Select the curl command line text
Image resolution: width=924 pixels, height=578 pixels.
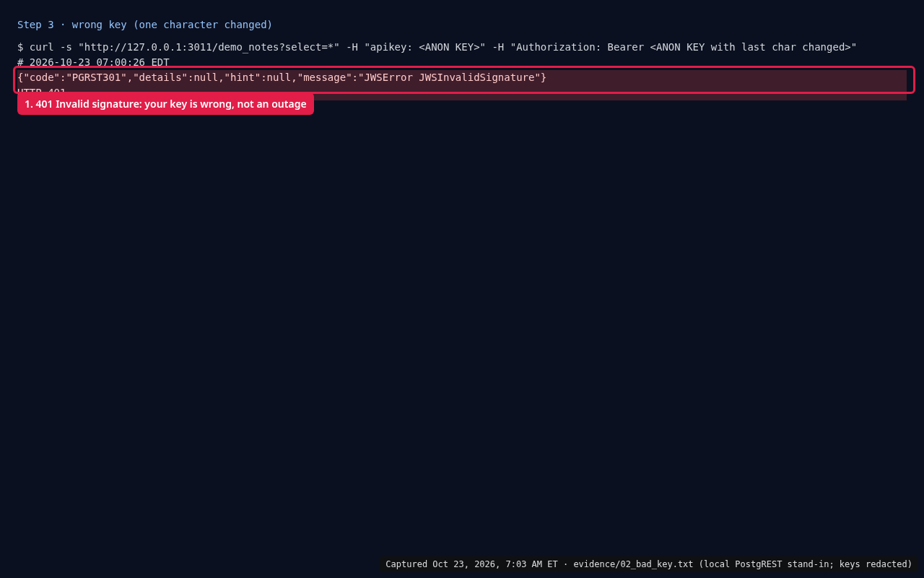point(437,47)
